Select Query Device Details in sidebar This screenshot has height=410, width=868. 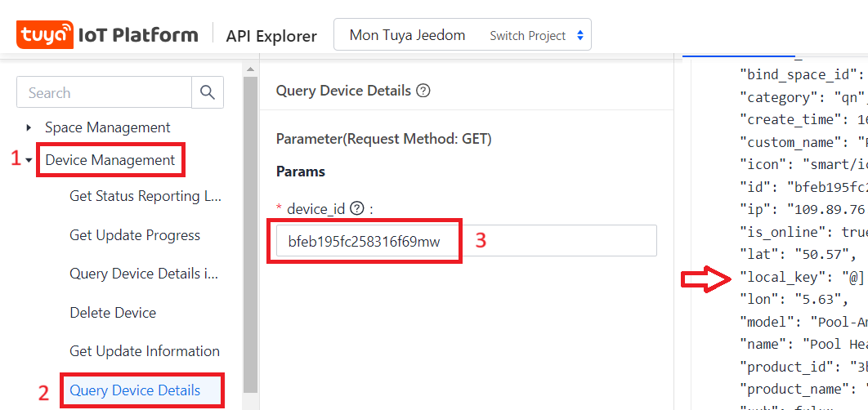pyautogui.click(x=135, y=390)
